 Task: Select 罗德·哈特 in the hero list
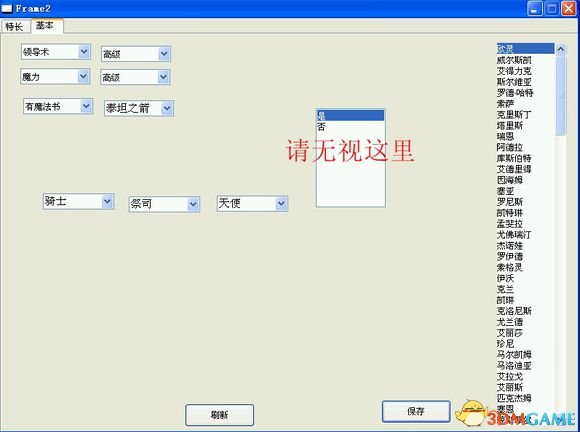click(x=525, y=92)
